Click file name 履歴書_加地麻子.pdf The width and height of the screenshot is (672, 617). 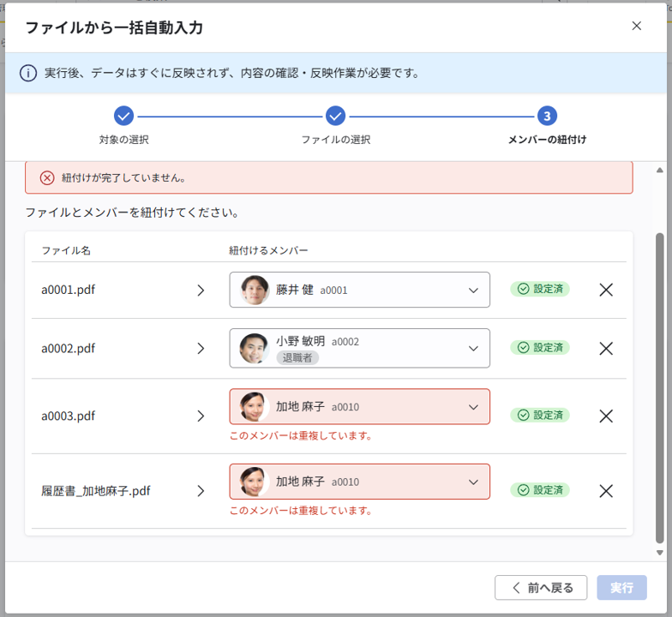96,491
